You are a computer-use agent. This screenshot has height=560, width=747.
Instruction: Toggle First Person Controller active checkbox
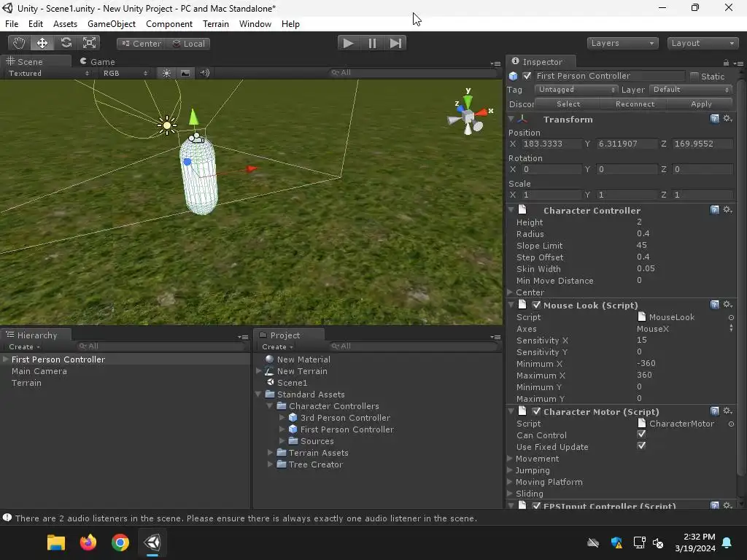coord(527,76)
